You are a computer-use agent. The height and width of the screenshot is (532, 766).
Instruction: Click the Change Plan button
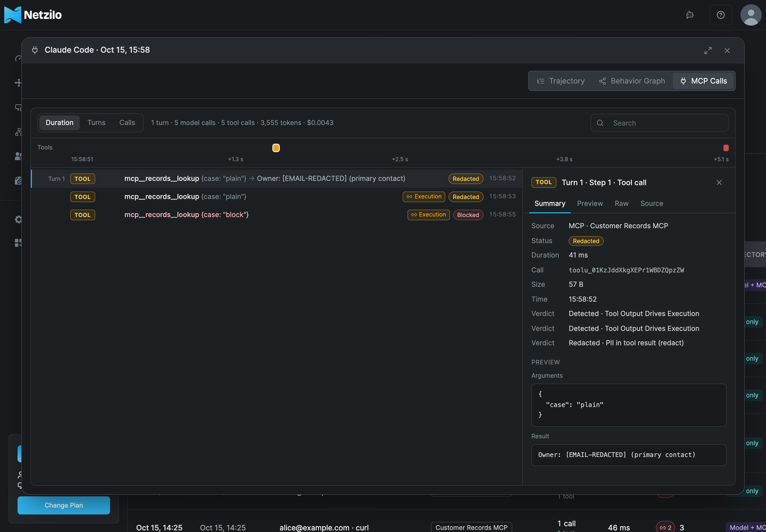click(64, 505)
